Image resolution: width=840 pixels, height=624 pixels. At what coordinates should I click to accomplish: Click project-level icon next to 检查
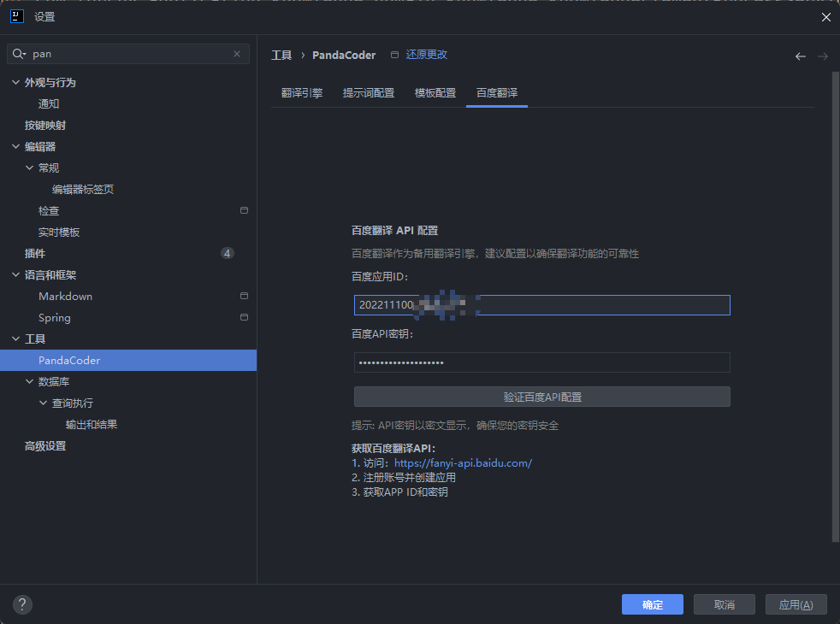[x=245, y=210]
